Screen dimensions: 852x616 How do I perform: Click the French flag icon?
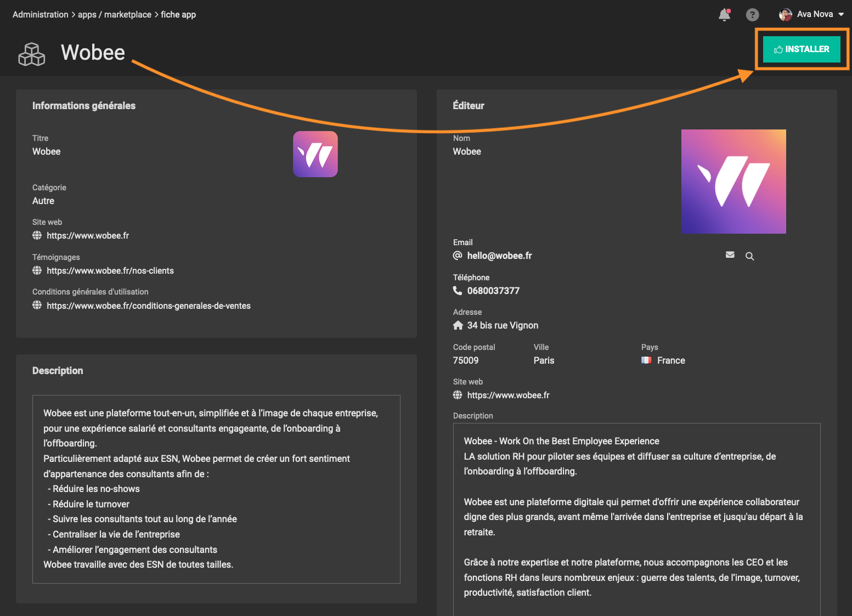646,360
